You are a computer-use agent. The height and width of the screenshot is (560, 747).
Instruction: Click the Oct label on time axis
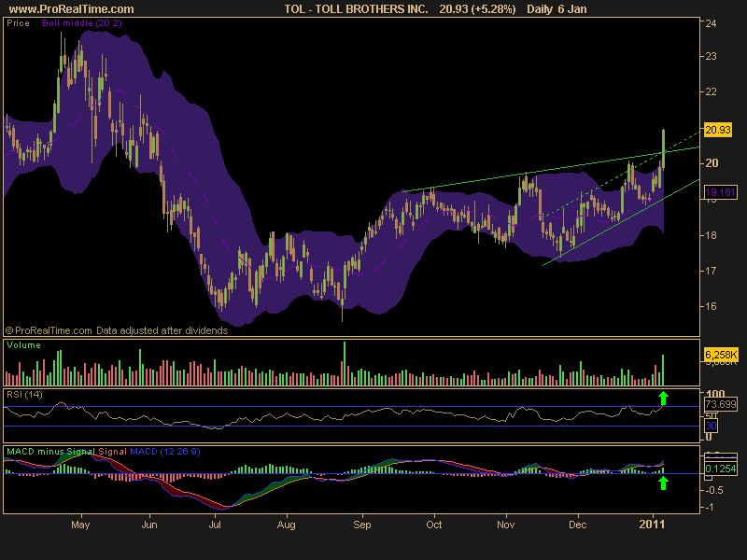coord(433,525)
